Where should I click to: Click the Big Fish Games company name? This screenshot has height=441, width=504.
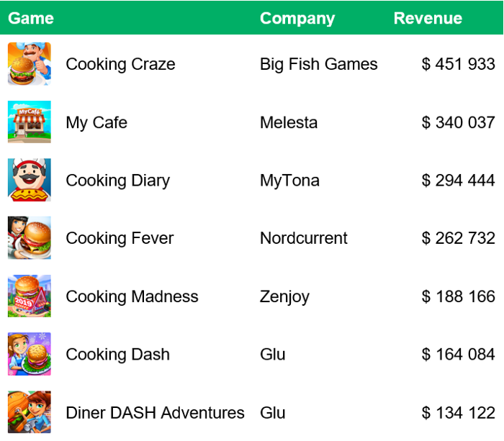(318, 64)
